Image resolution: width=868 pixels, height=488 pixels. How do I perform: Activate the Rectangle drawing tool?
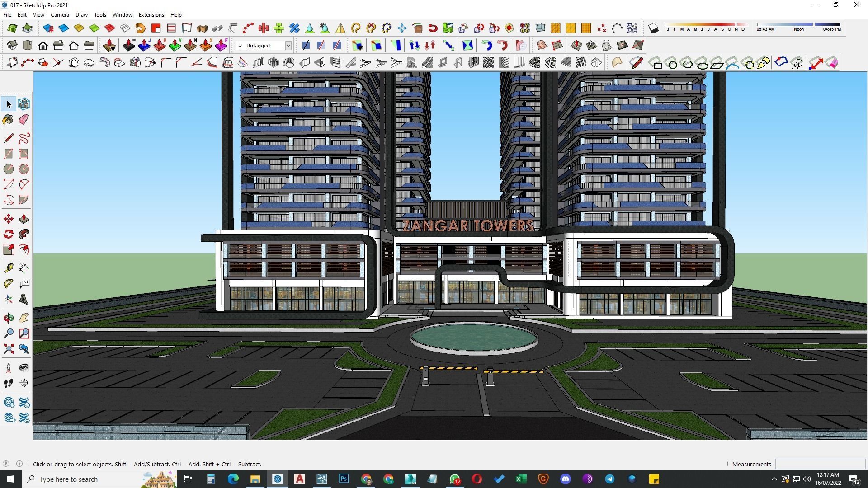tap(9, 154)
